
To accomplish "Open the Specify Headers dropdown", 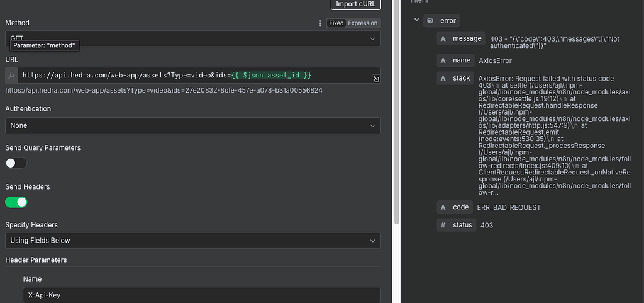I will point(192,241).
